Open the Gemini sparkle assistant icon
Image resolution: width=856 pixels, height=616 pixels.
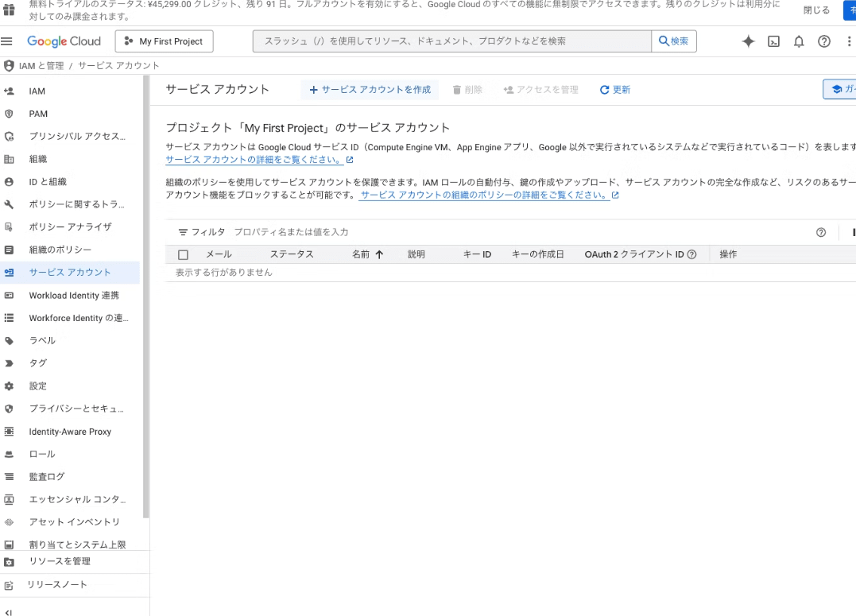748,41
